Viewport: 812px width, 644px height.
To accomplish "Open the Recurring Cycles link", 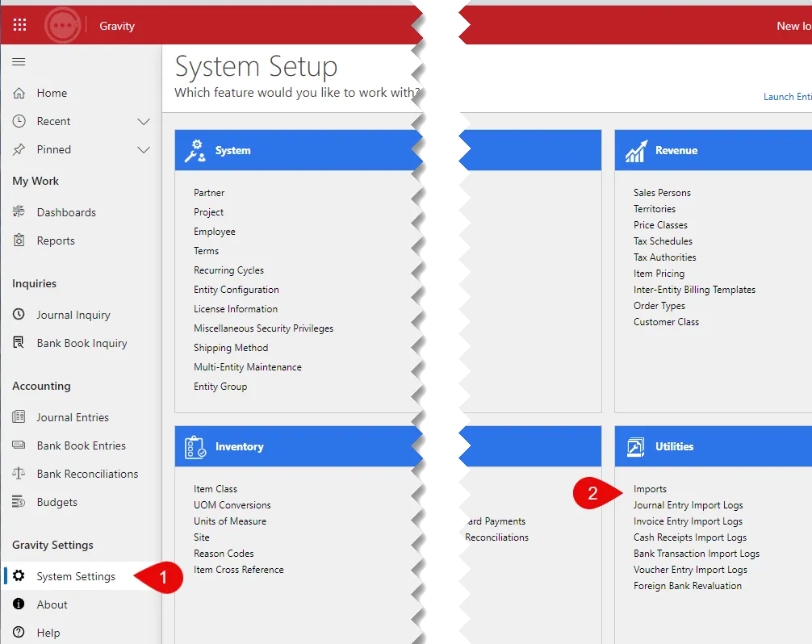I will (228, 270).
